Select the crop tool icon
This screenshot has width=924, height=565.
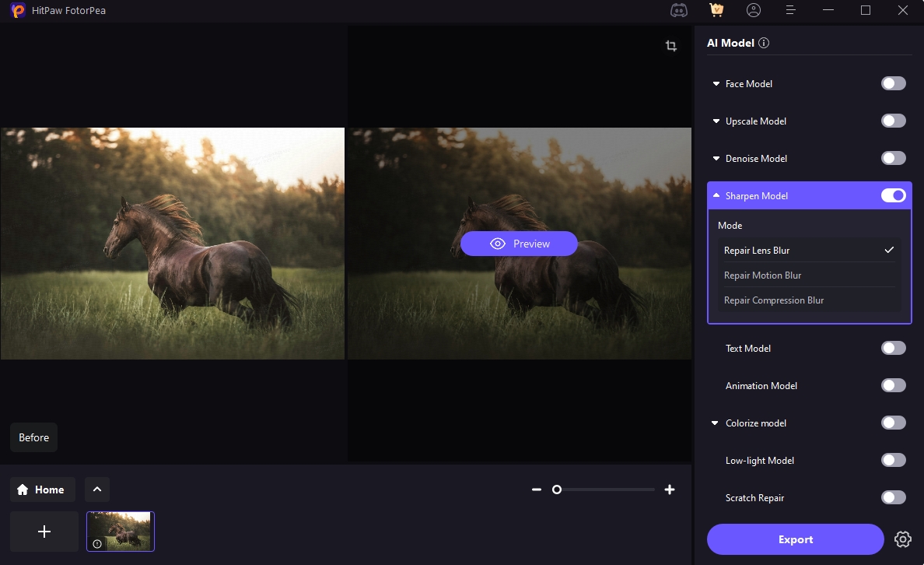(x=670, y=45)
